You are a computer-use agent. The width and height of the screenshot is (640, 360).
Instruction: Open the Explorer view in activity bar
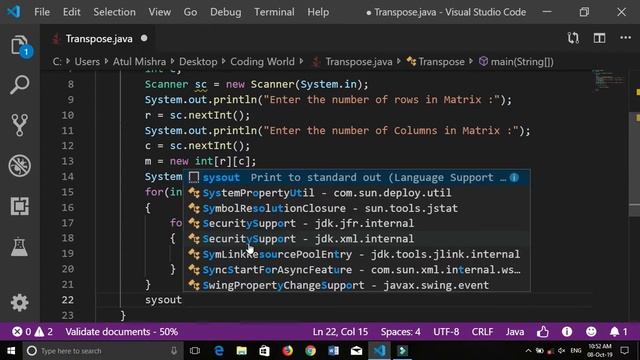20,46
